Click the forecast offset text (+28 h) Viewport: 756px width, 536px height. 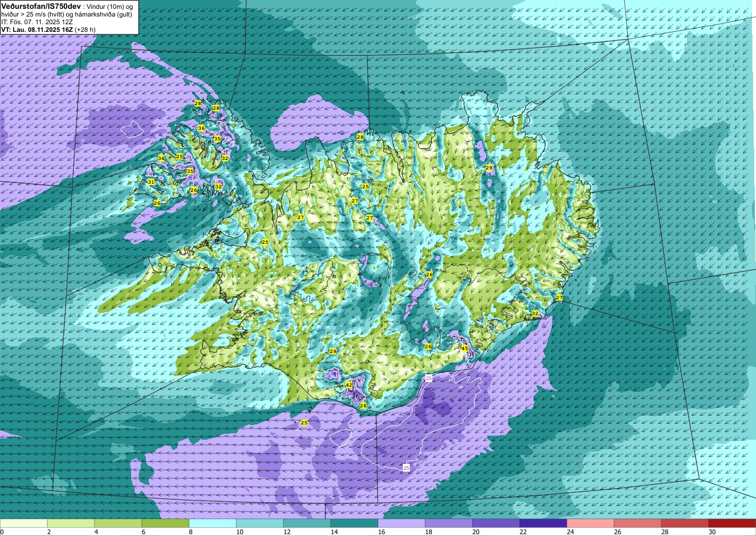[85, 30]
